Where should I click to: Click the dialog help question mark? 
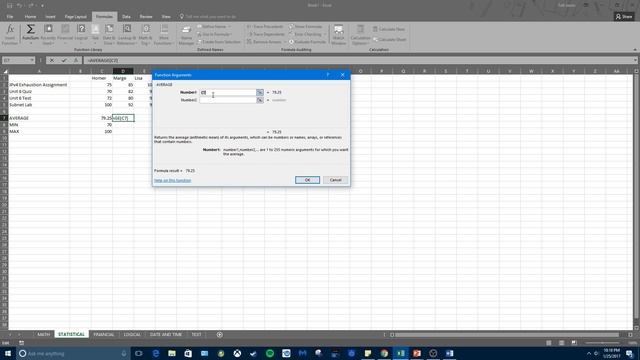pyautogui.click(x=328, y=75)
